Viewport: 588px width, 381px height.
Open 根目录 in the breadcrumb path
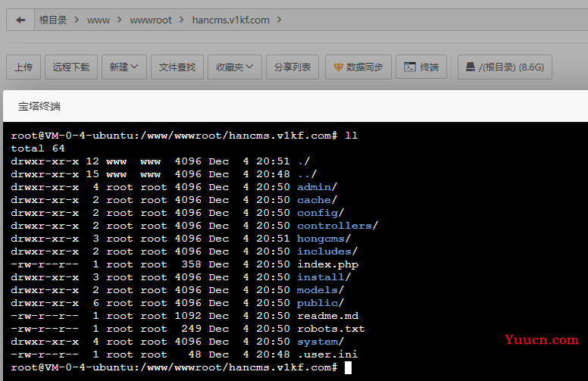pyautogui.click(x=53, y=20)
